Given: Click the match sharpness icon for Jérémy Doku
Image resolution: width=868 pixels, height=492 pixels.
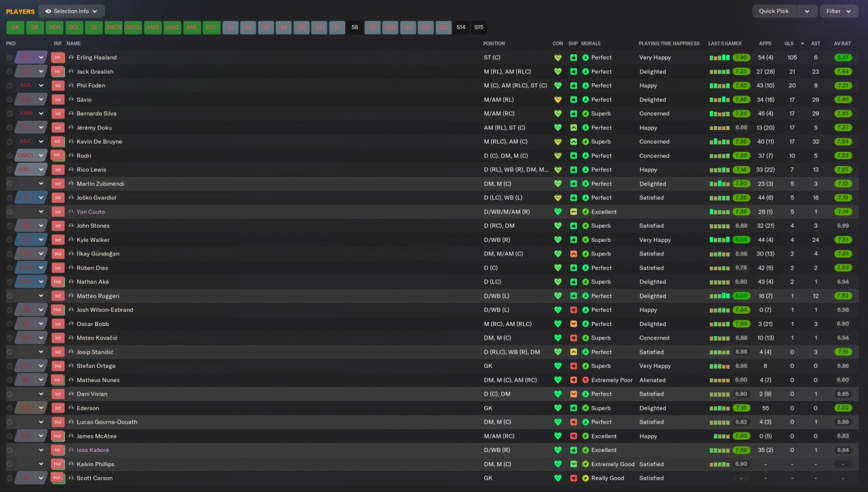Looking at the screenshot, I should point(573,127).
